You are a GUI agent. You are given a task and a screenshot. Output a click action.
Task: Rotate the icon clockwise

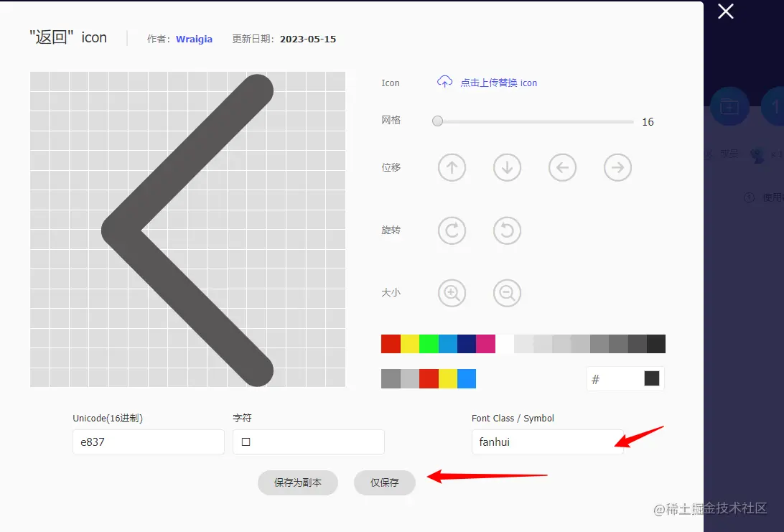pos(452,230)
